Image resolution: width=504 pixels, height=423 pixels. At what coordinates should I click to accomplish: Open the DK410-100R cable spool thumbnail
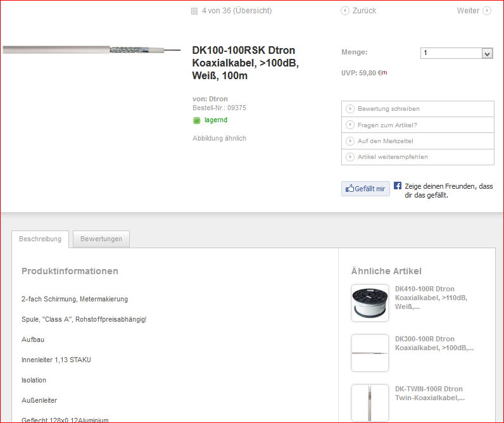[370, 303]
